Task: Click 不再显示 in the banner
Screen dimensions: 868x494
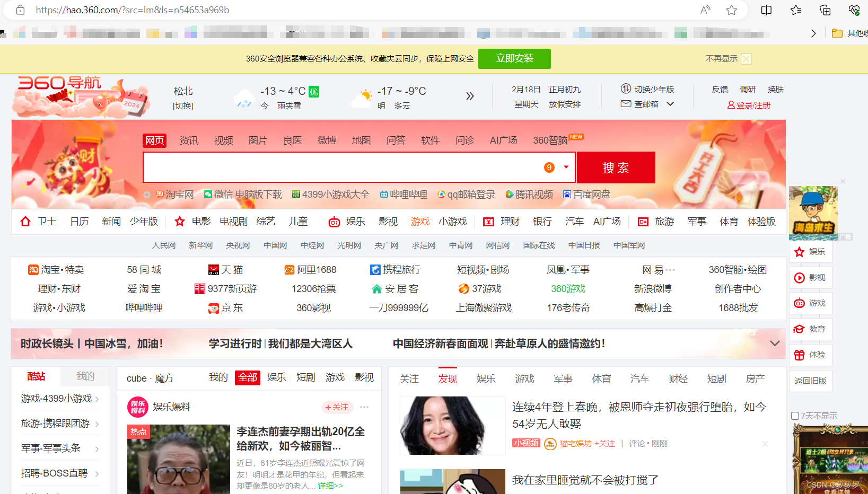Action: (x=721, y=59)
